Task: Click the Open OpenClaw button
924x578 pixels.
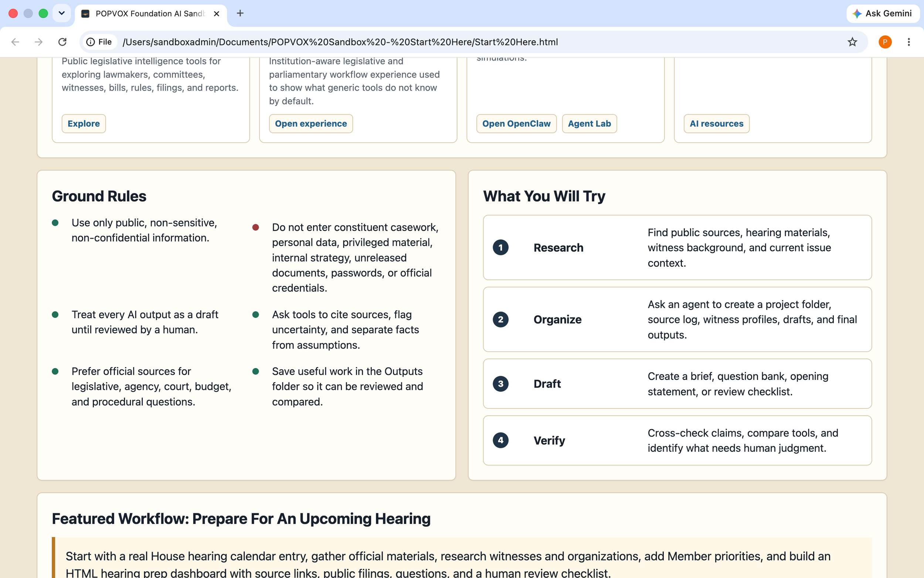Action: [516, 123]
